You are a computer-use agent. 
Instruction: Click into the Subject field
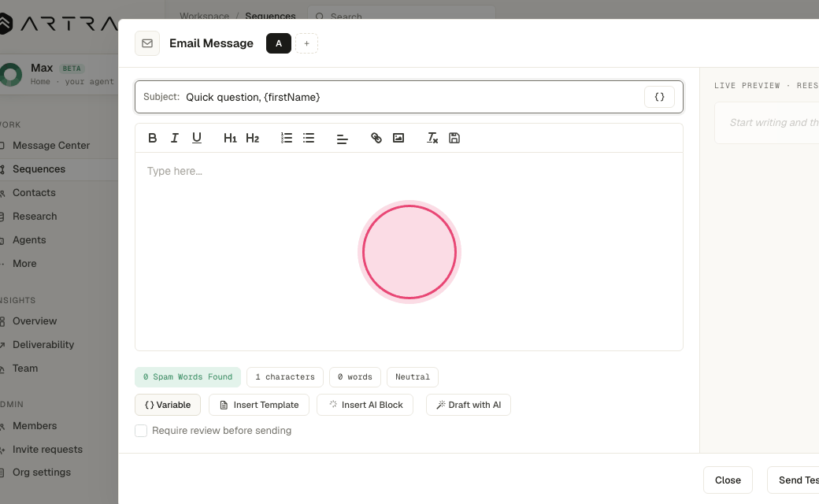click(x=409, y=97)
